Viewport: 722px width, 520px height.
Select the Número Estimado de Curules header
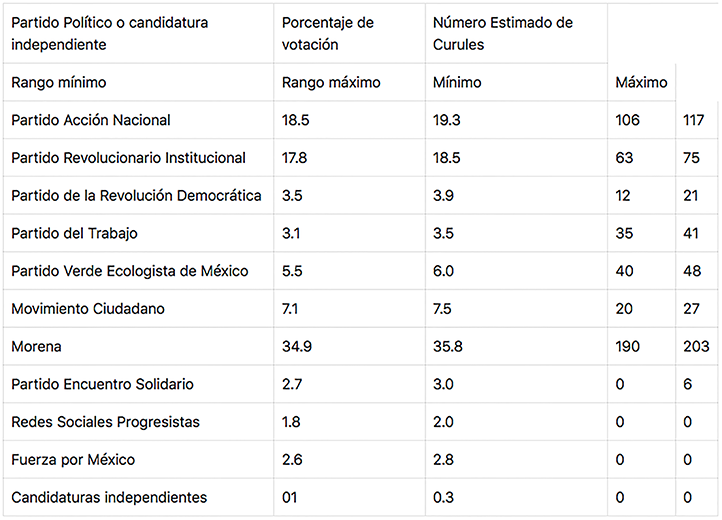(502, 34)
